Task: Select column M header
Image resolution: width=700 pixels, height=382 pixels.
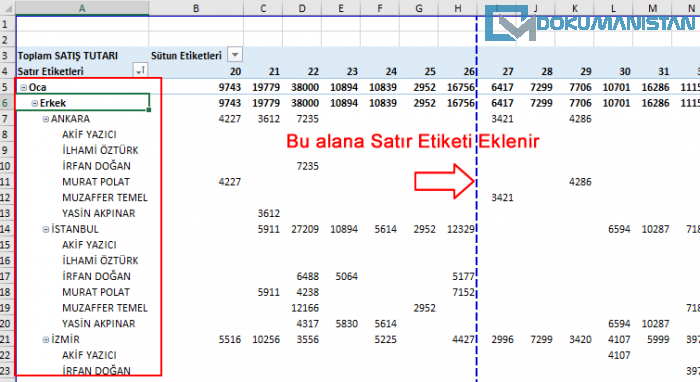Action: tap(652, 8)
